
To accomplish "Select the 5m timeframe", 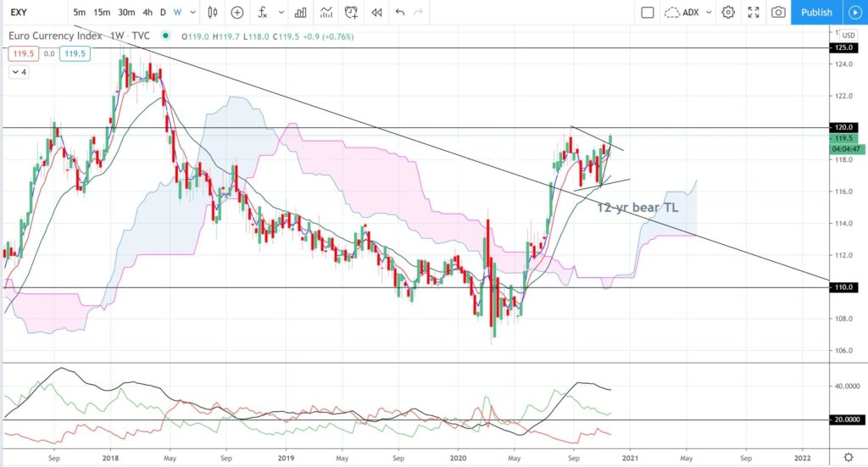I will [79, 12].
